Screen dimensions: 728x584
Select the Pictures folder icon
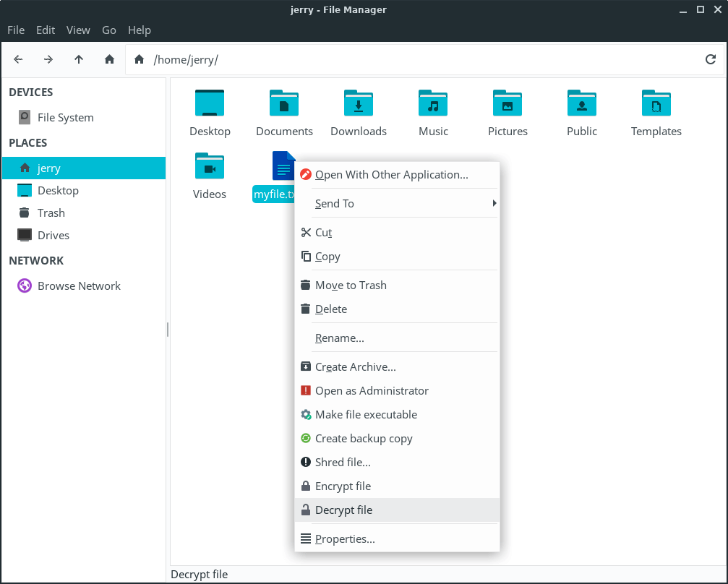click(508, 104)
